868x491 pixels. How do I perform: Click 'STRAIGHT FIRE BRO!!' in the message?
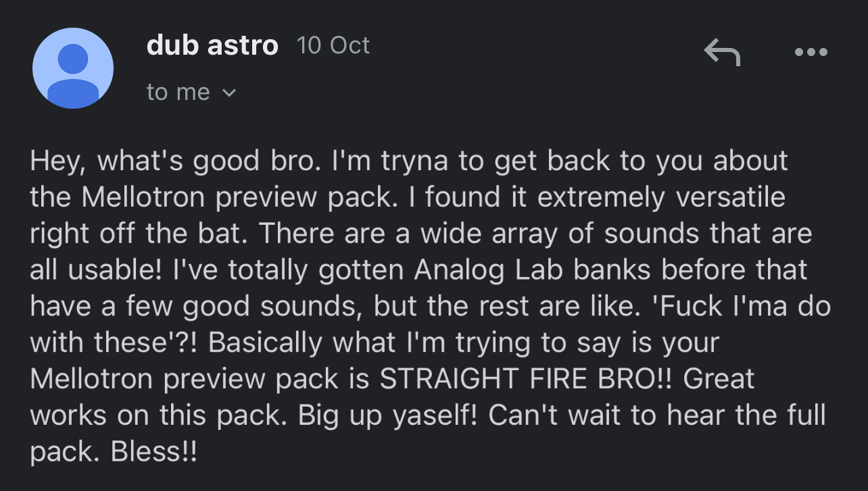click(527, 378)
